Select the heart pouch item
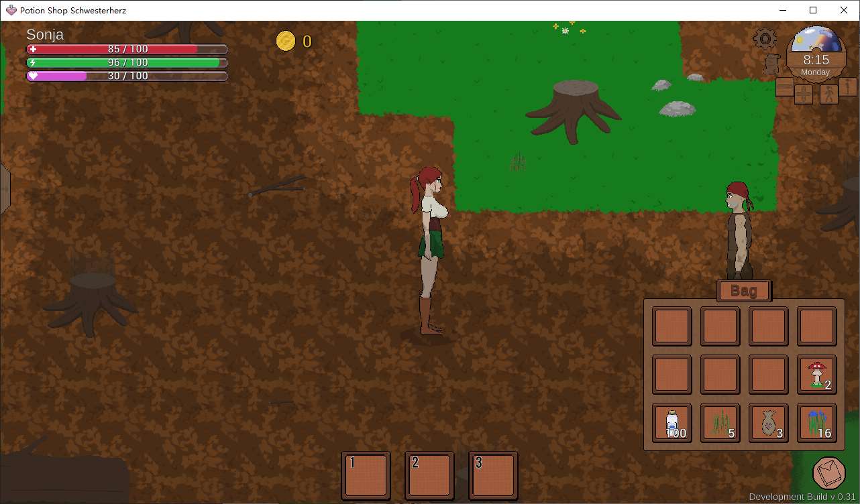This screenshot has width=860, height=504. pyautogui.click(x=768, y=423)
